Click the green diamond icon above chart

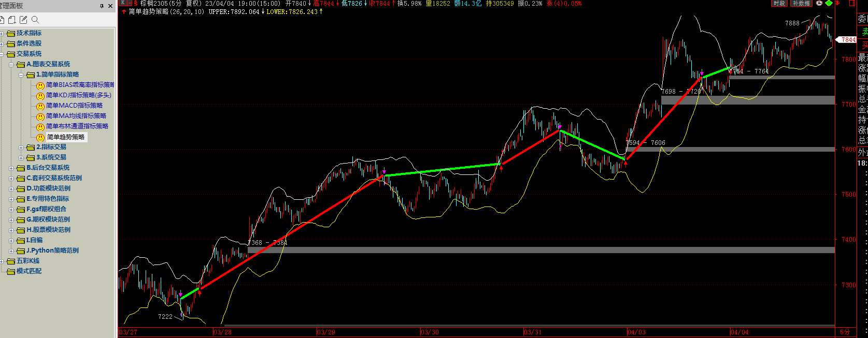pyautogui.click(x=829, y=3)
